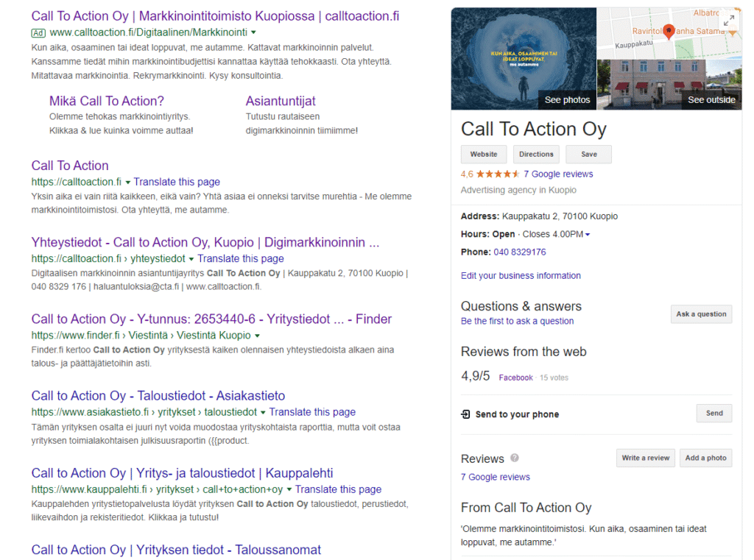This screenshot has height=560, width=754.
Task: Click the 4,9/5 web rating
Action: click(475, 376)
